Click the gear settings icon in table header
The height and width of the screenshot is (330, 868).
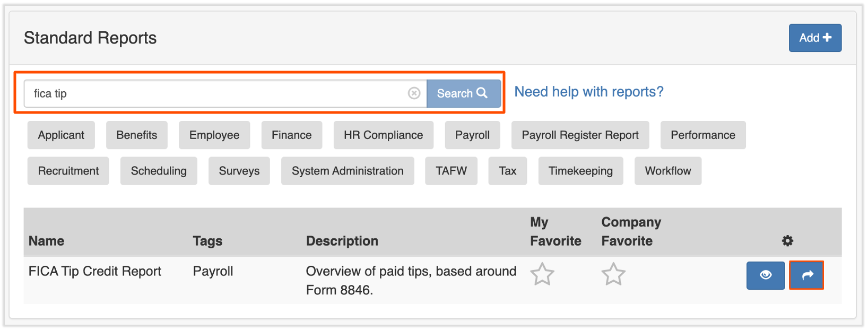[x=787, y=241]
